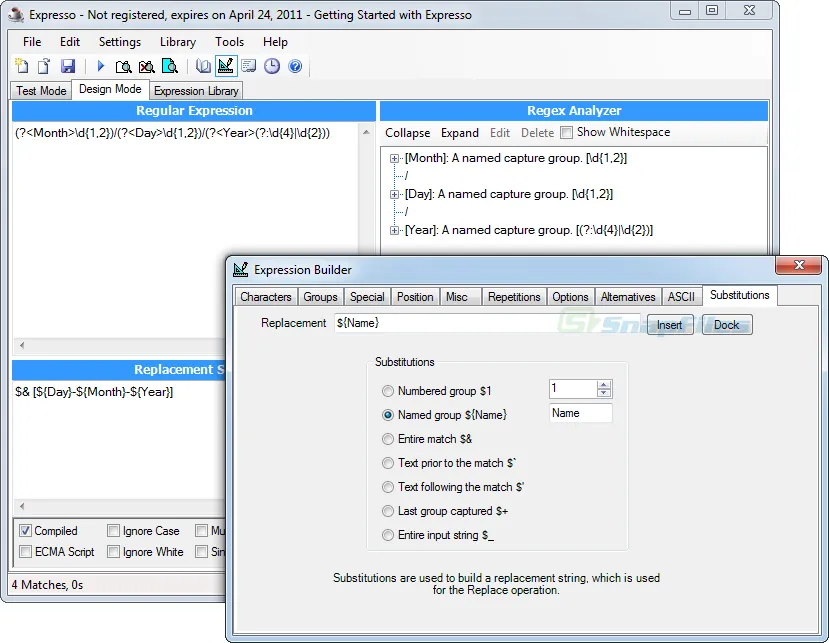
Task: Click the Replacement ${Name} input field
Action: pyautogui.click(x=489, y=323)
